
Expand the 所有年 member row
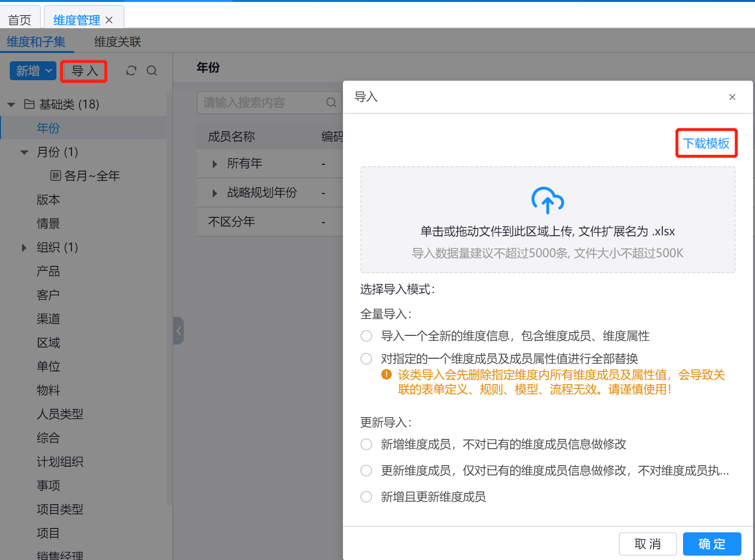point(215,164)
